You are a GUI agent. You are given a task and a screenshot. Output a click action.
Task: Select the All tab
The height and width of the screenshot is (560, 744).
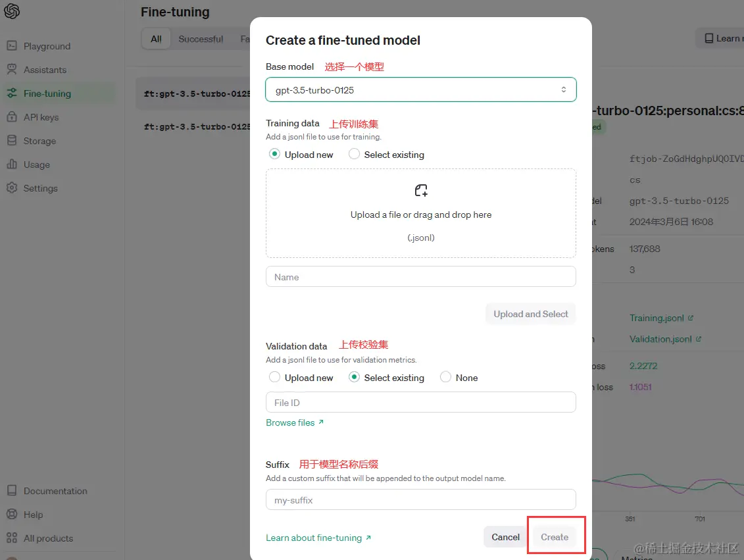pyautogui.click(x=155, y=38)
